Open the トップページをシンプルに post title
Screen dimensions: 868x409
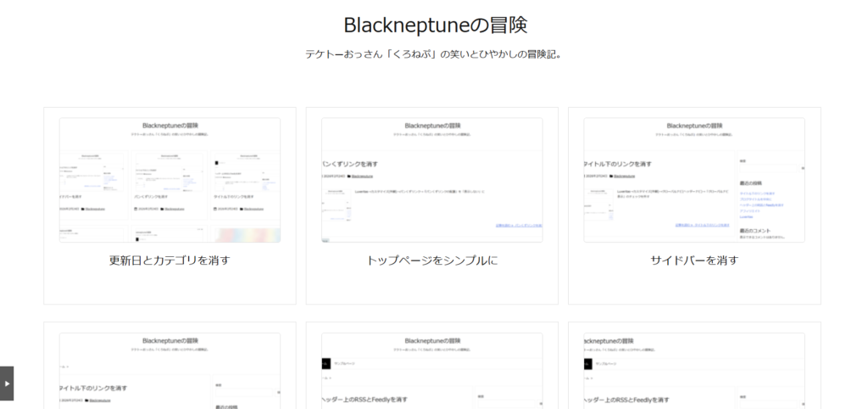431,261
